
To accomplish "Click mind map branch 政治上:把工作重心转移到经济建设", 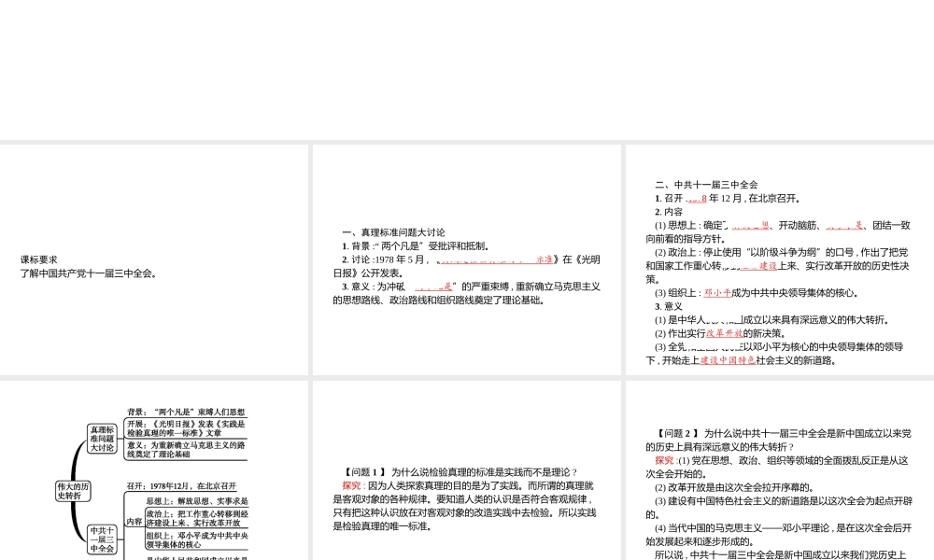I will click(197, 518).
